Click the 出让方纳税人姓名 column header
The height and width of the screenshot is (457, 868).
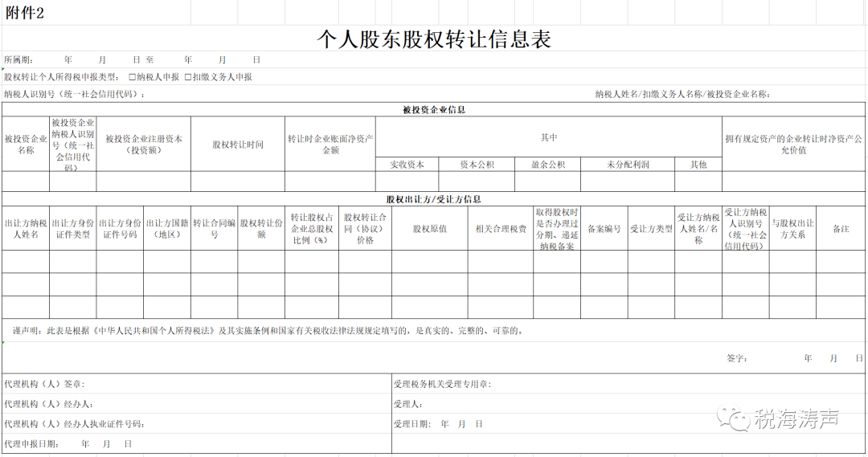[26, 228]
